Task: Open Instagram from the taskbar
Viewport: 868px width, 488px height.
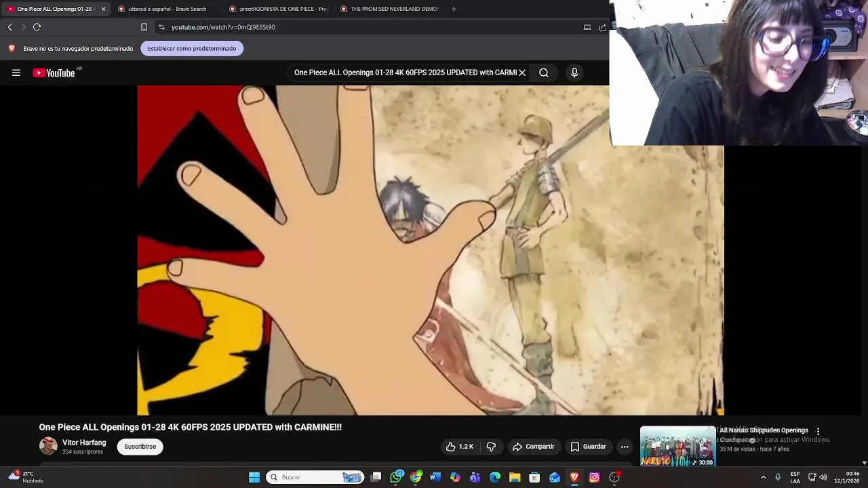Action: (594, 477)
